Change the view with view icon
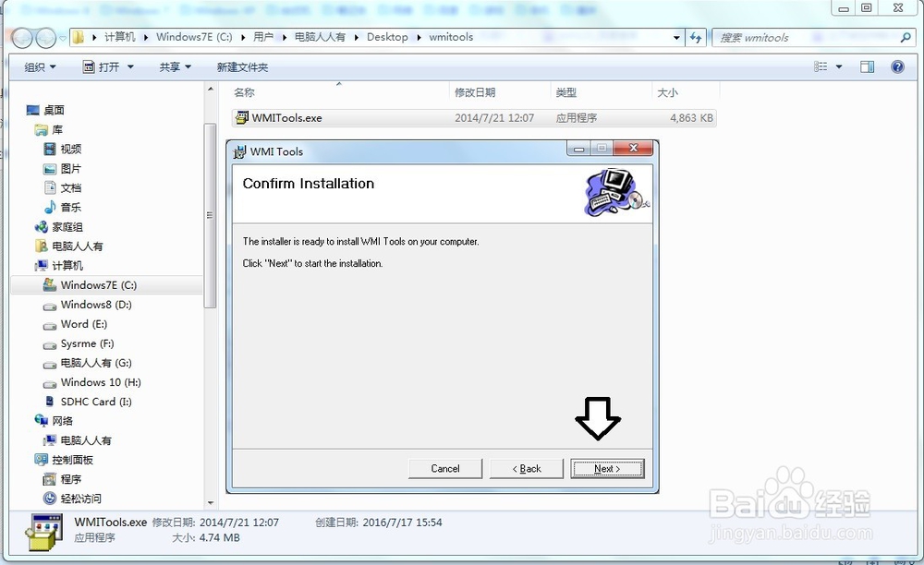The width and height of the screenshot is (924, 565). pos(821,66)
